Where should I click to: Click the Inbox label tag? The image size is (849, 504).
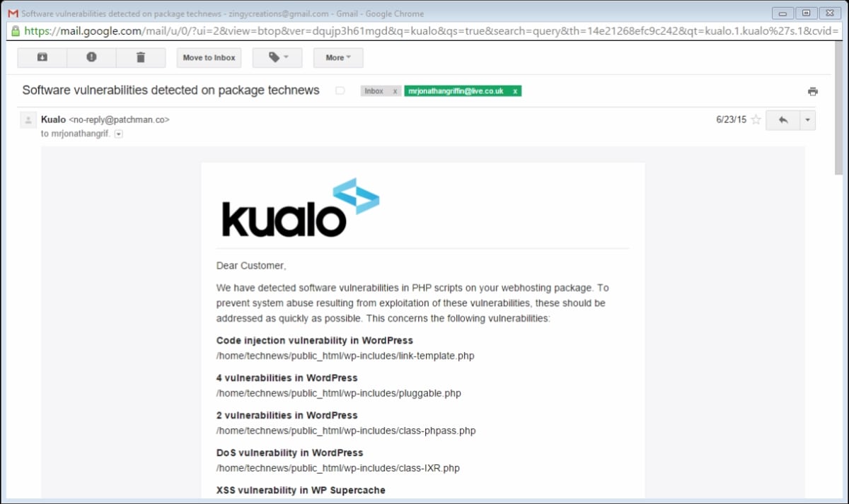(374, 91)
